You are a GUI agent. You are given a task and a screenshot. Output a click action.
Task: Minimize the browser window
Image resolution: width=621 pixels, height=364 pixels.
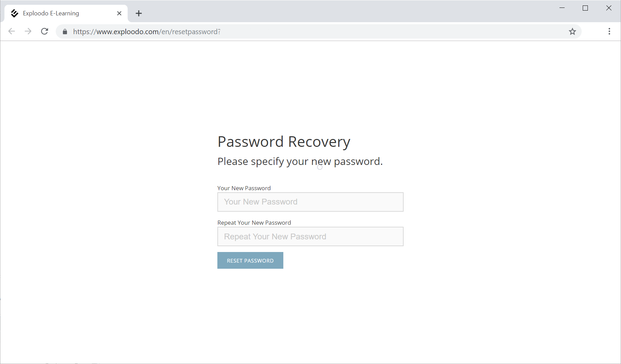point(562,8)
